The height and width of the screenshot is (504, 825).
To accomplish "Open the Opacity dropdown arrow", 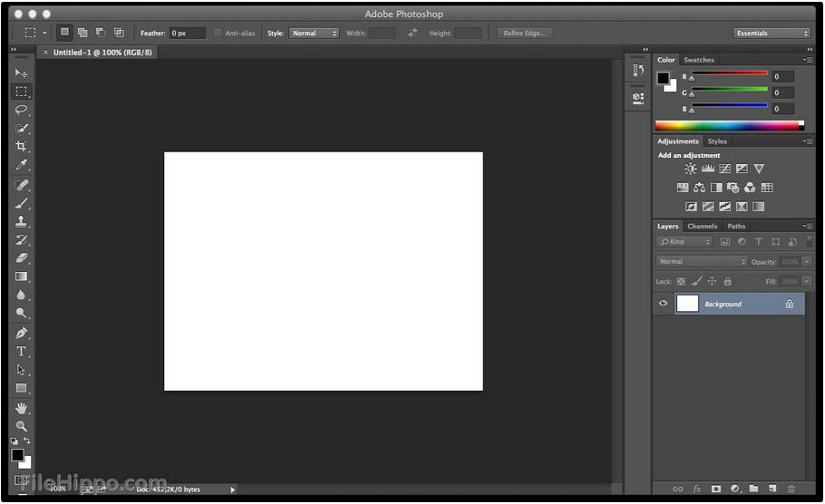I will point(807,261).
